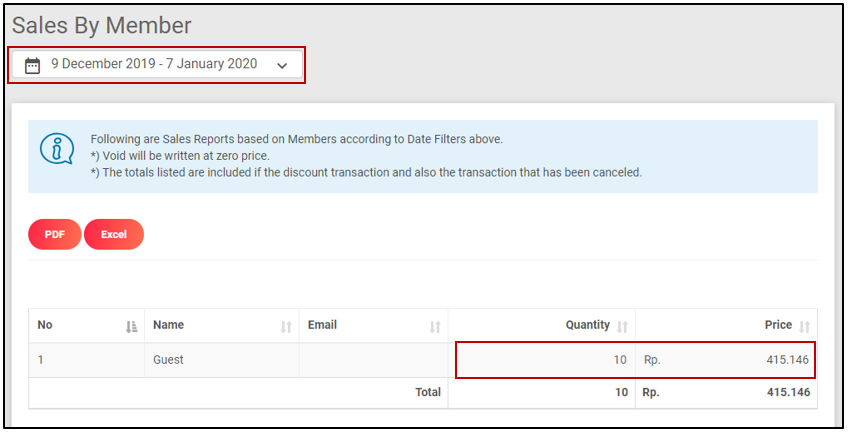Select the No column header label
This screenshot has width=848, height=433.
(x=45, y=325)
